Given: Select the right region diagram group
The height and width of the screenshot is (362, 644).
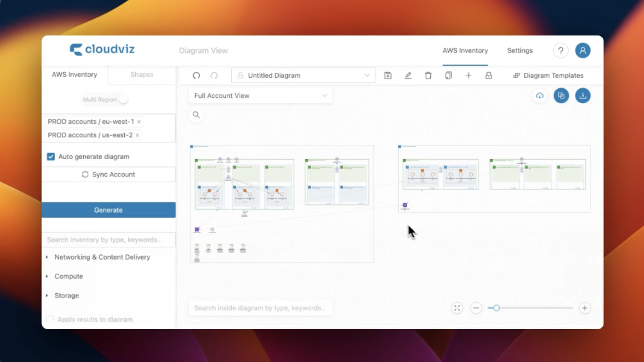Looking at the screenshot, I should pos(494,178).
